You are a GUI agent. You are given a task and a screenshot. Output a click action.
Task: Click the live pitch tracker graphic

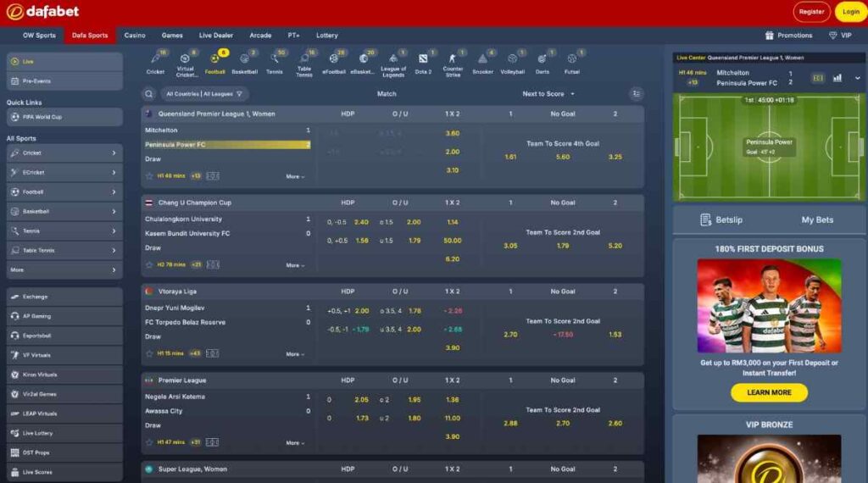point(769,147)
